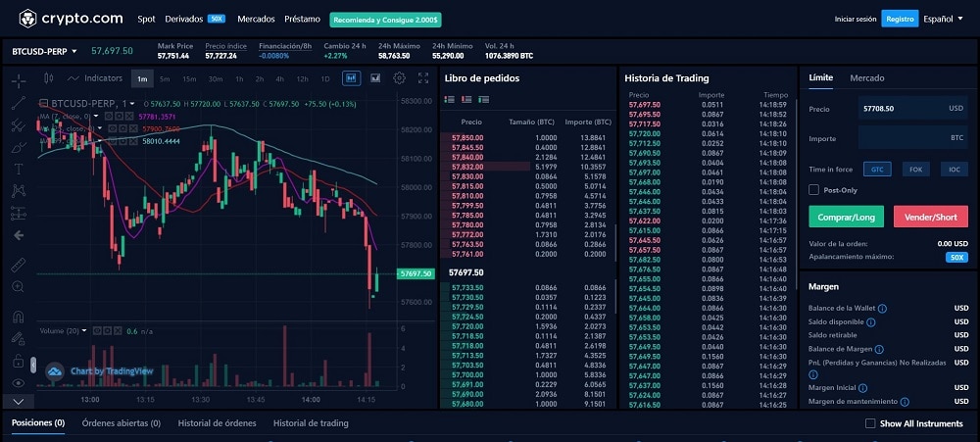Switch to the Mercado order tab

[867, 78]
